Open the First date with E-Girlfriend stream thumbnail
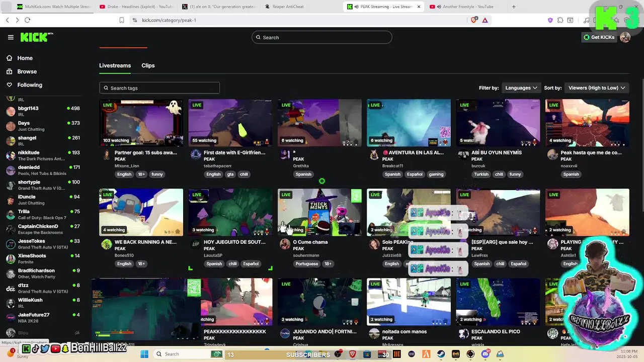The image size is (644, 362). click(230, 123)
